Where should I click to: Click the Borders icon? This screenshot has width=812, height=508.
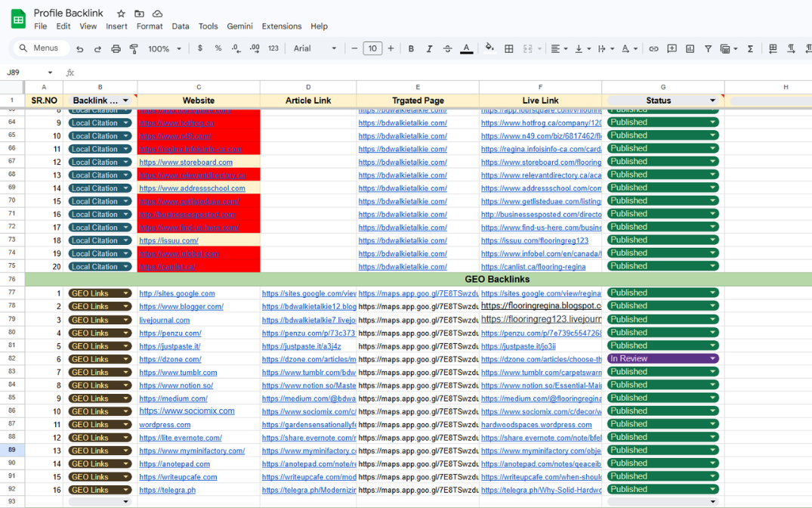click(508, 48)
